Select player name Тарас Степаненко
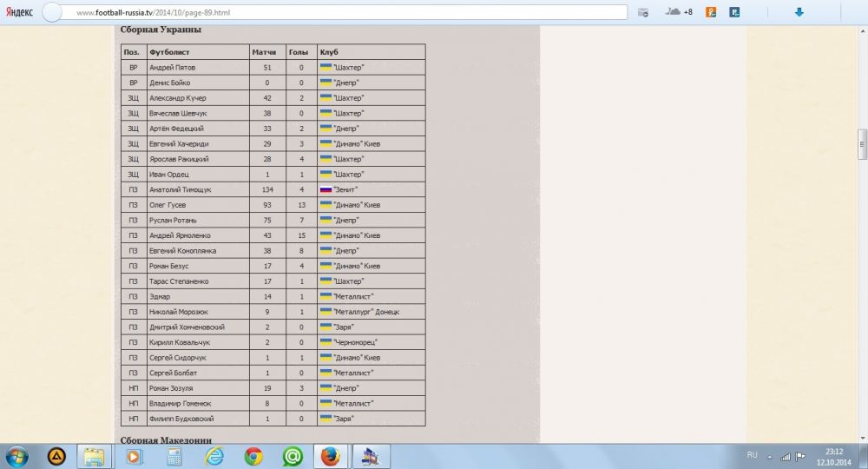Viewport: 868px width, 469px height. click(x=179, y=281)
